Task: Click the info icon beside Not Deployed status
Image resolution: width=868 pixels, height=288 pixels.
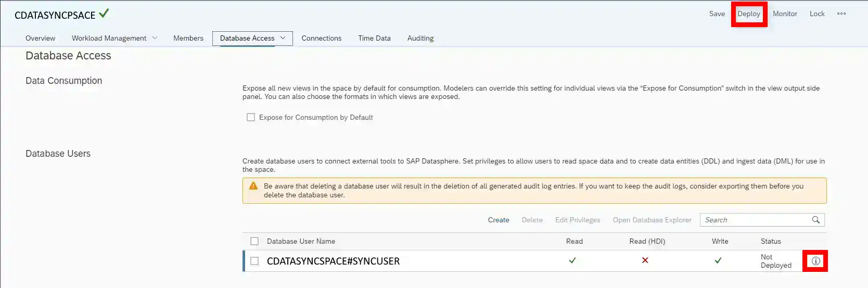Action: tap(815, 261)
